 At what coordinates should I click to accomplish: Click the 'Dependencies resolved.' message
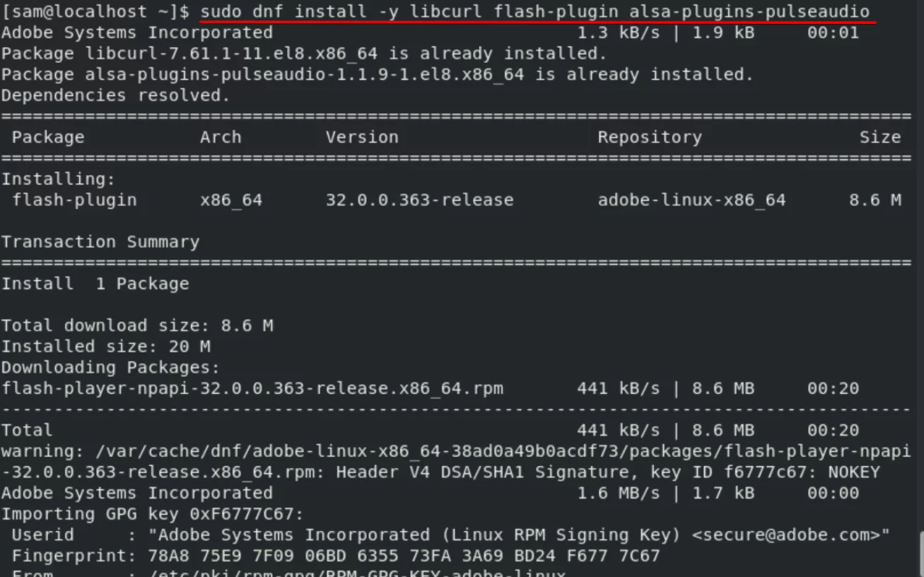[x=116, y=95]
